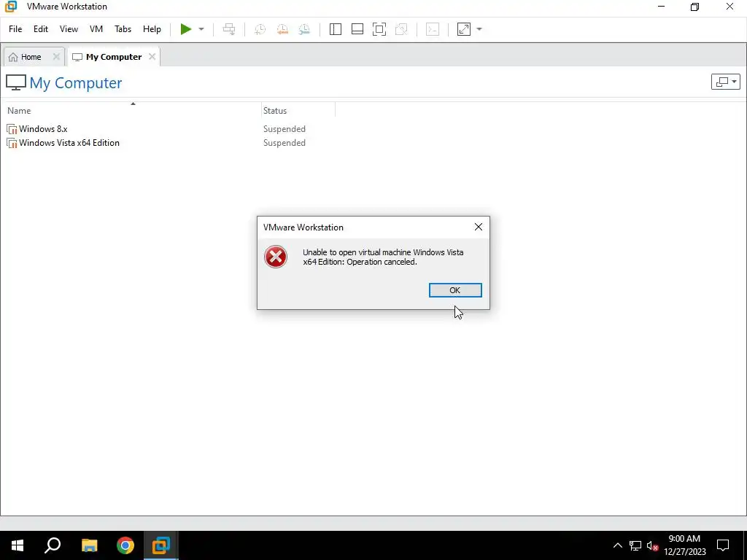Click the Windows Vista x64 VM icon
The width and height of the screenshot is (747, 560).
[x=12, y=143]
